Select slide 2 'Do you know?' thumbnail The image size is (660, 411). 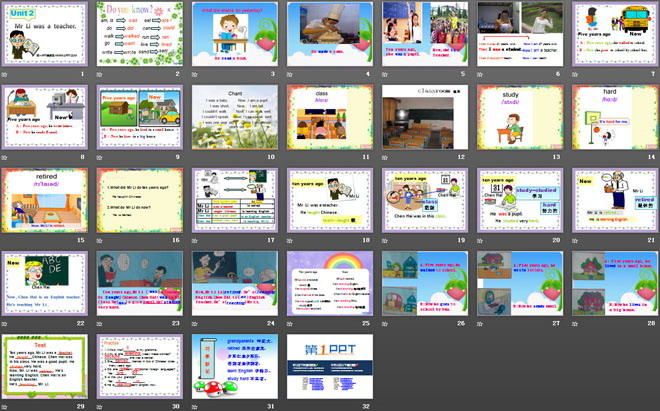click(140, 34)
